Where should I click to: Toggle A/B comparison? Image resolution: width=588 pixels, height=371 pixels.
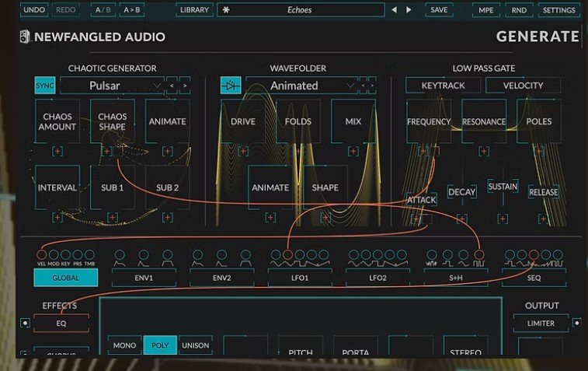[x=103, y=10]
